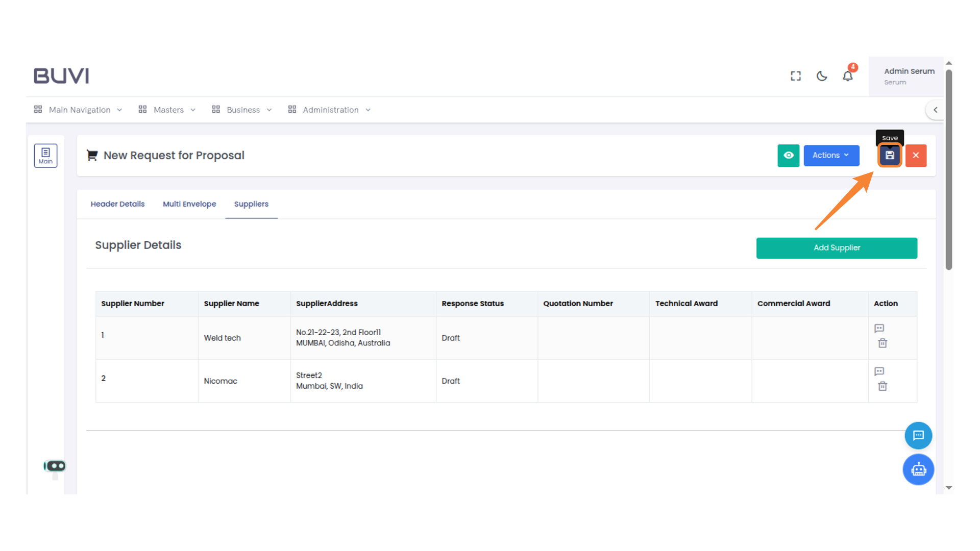
Task: Delete Weld tech supplier trash icon
Action: pyautogui.click(x=882, y=343)
